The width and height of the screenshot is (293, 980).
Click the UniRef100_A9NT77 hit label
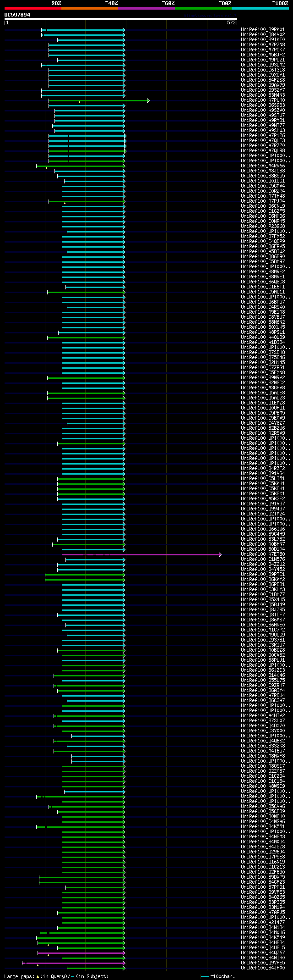pos(263,126)
